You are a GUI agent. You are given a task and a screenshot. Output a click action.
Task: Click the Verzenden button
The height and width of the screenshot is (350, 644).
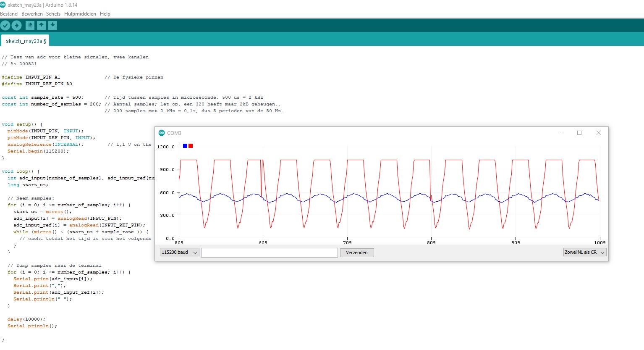point(357,253)
